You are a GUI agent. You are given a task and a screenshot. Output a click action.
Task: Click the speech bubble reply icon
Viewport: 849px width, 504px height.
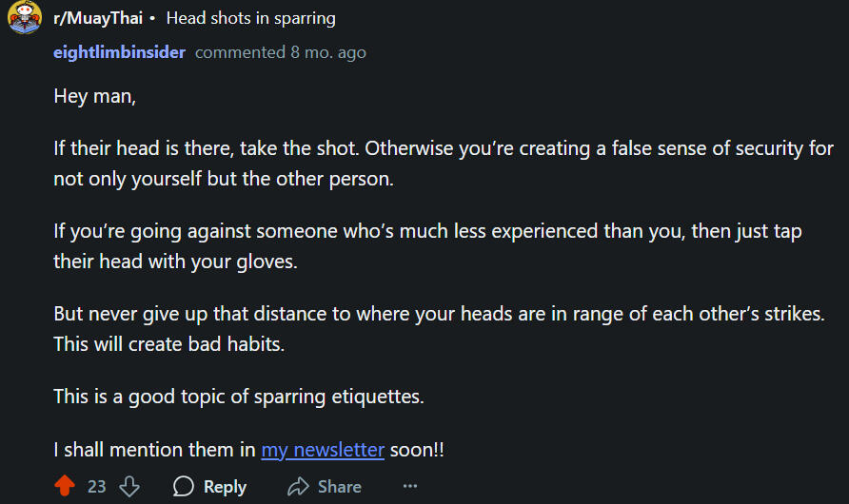point(184,486)
